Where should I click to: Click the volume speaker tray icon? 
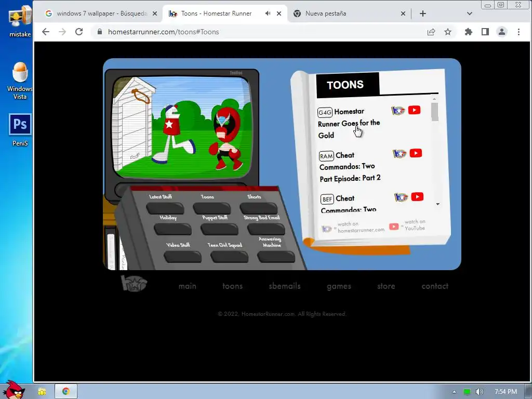479,392
